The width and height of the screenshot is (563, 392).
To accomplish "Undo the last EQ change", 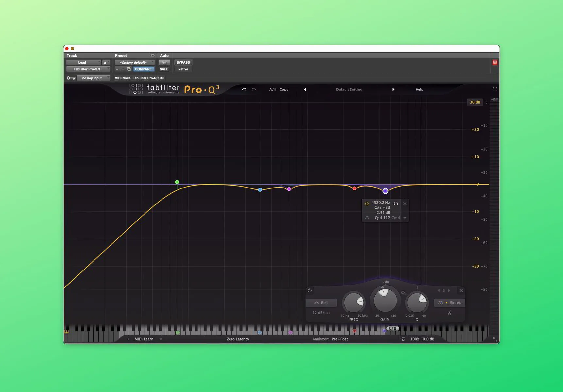I will tap(244, 89).
